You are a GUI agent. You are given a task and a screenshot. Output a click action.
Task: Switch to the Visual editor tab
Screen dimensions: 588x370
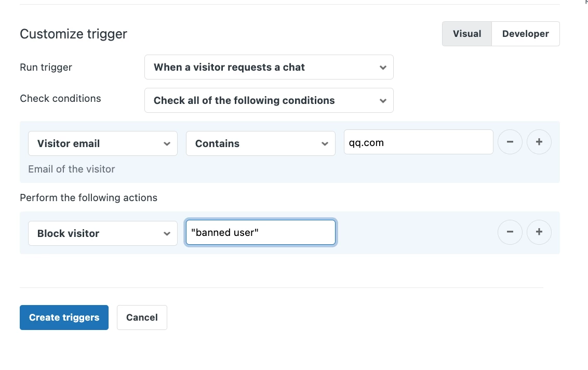(466, 34)
